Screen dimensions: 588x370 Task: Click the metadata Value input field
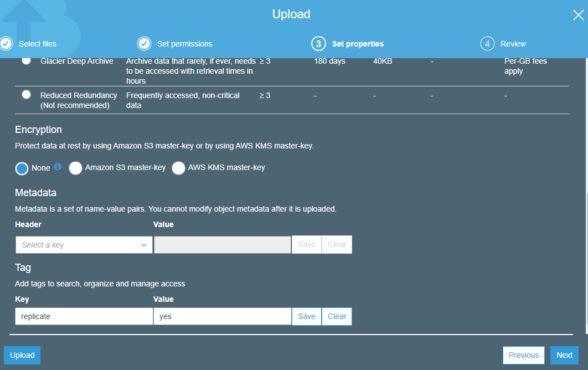coord(223,245)
